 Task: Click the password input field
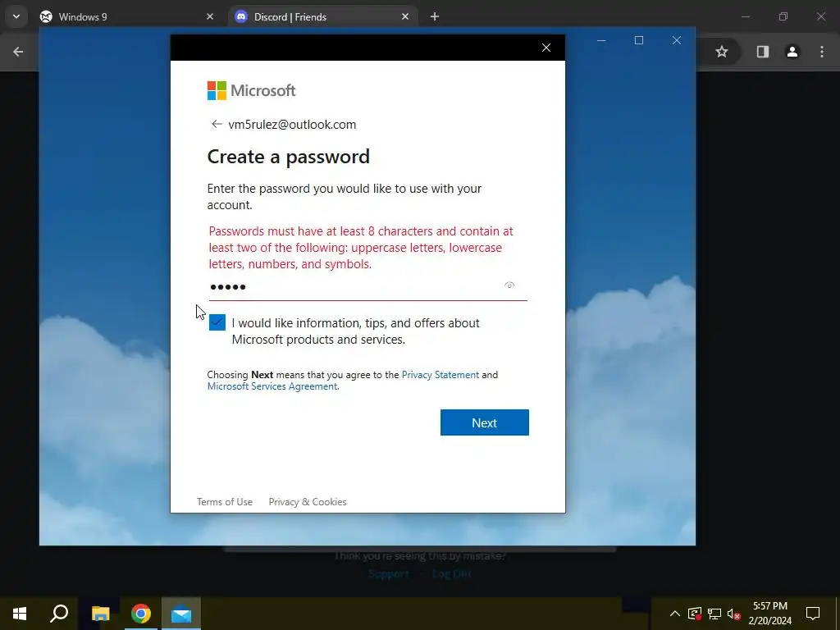367,287
